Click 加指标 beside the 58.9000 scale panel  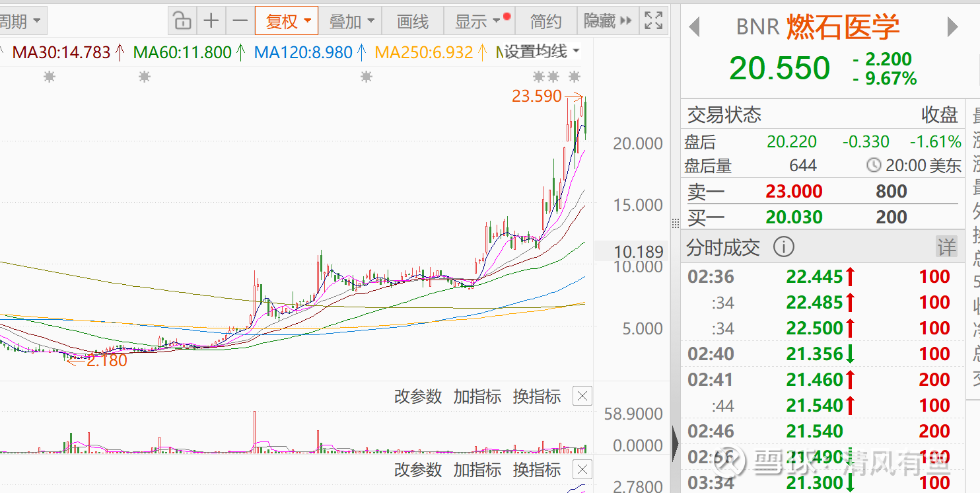point(477,397)
